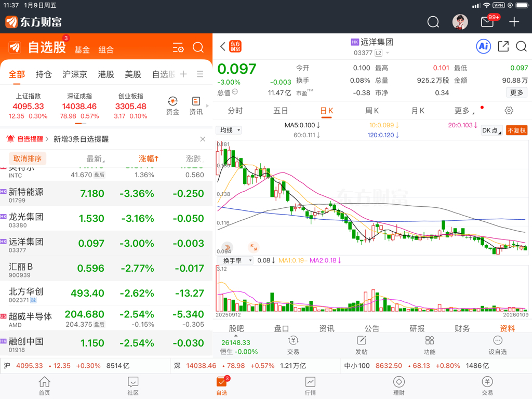Open 交易 tab in bottom navigation
This screenshot has width=532, height=399.
click(x=487, y=386)
